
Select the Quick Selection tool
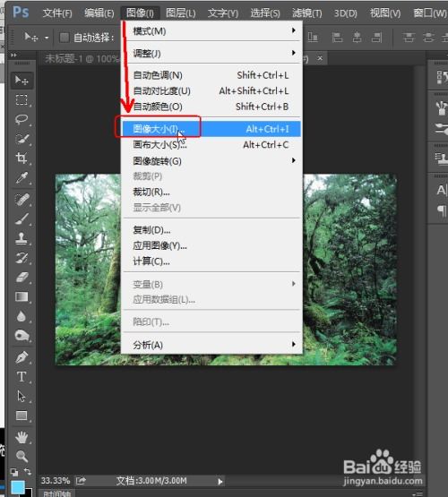point(22,139)
